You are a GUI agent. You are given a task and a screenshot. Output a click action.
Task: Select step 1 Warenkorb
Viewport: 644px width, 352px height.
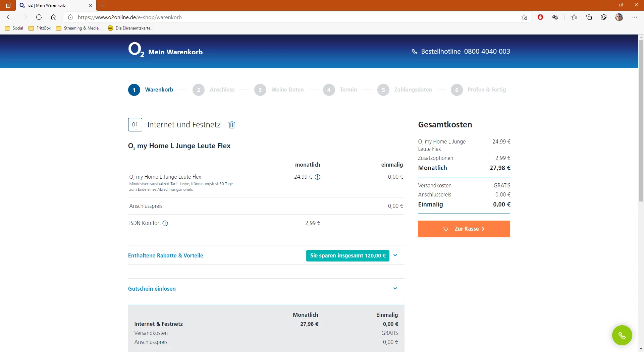(x=151, y=90)
